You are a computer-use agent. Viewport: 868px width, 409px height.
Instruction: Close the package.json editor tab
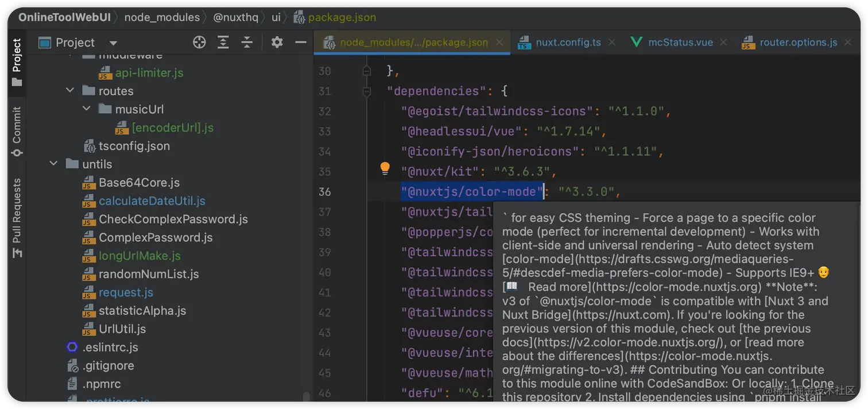(x=499, y=43)
